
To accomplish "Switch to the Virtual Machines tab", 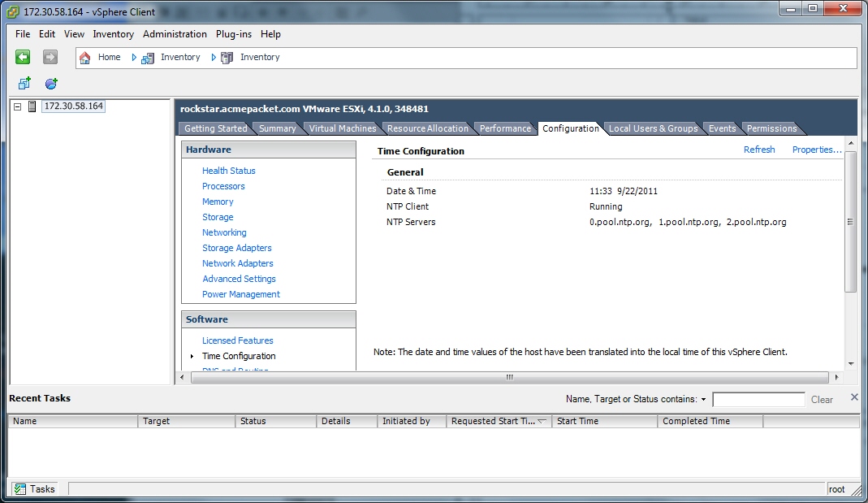I will [343, 128].
